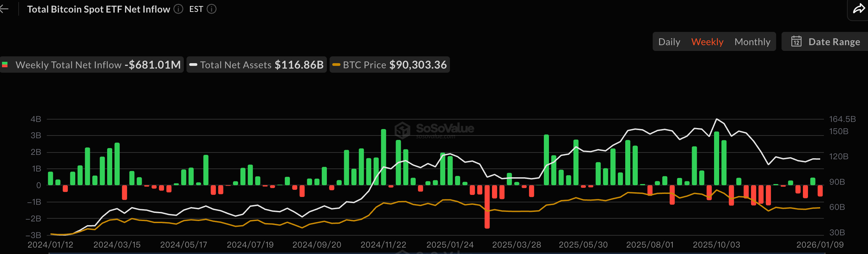The height and width of the screenshot is (254, 868).
Task: Click the back arrow icon
Action: coord(4,9)
